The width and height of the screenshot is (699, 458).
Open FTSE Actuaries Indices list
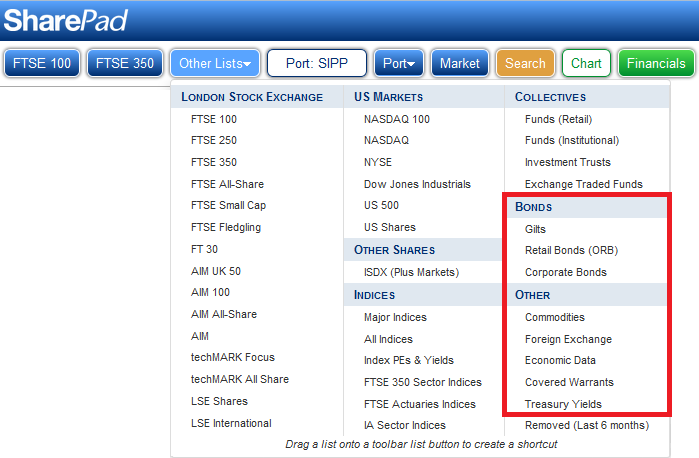[x=420, y=404]
